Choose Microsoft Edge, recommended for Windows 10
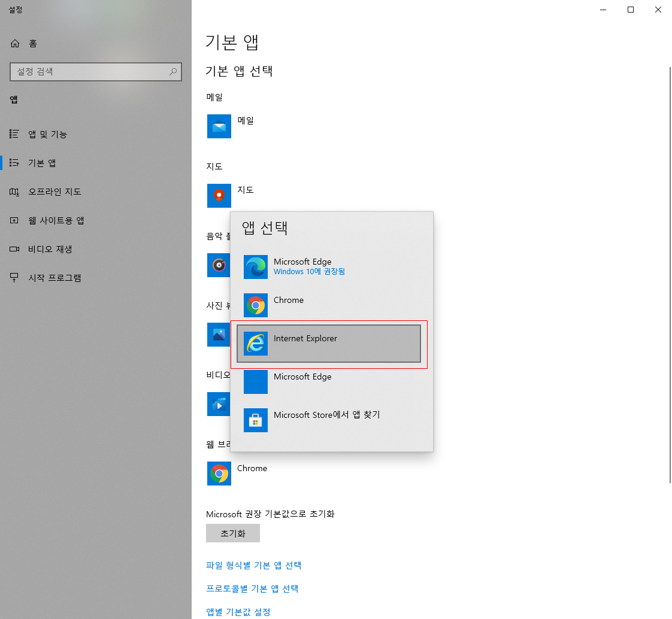The image size is (672, 619). pyautogui.click(x=329, y=267)
